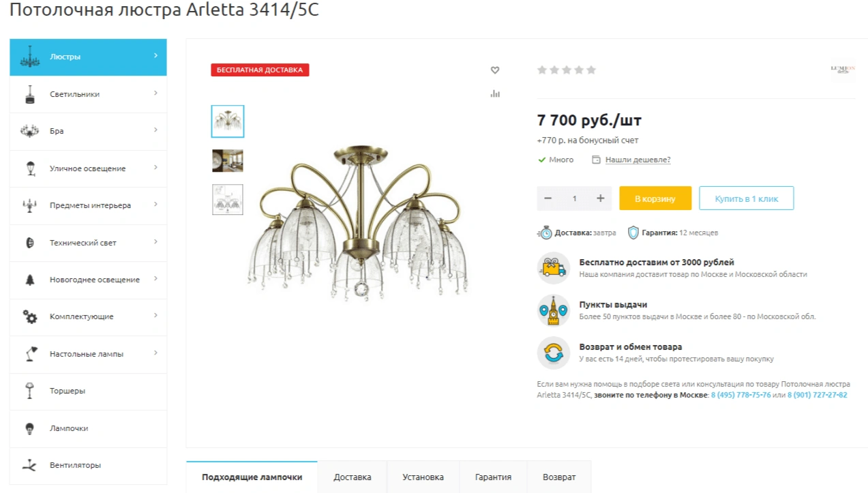
Task: Click the quantity input field
Action: [x=574, y=198]
